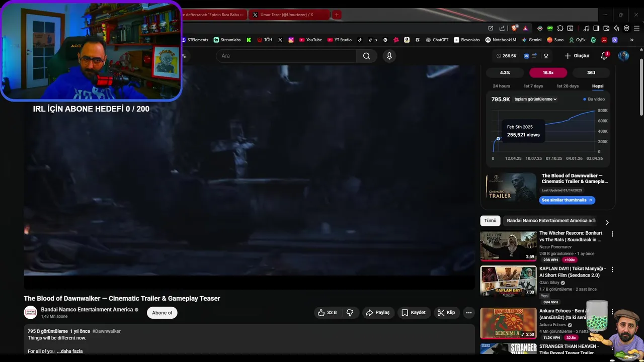Open a new browser tab with plus

point(337,15)
